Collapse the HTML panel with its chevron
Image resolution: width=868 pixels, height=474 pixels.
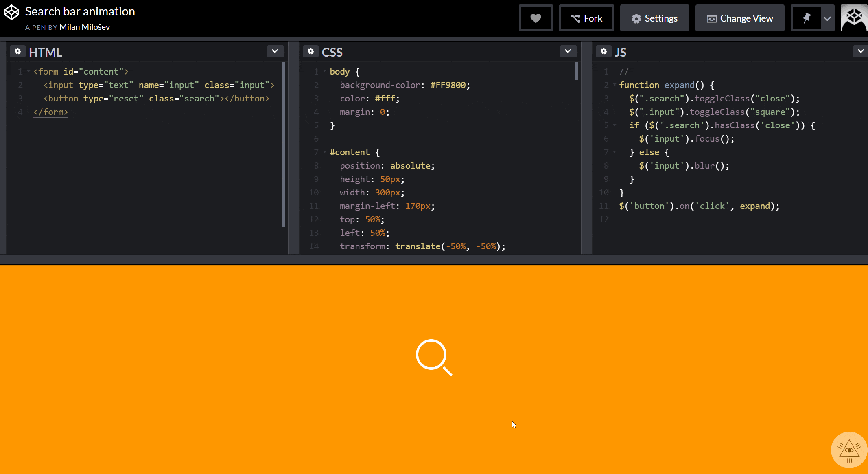coord(275,51)
